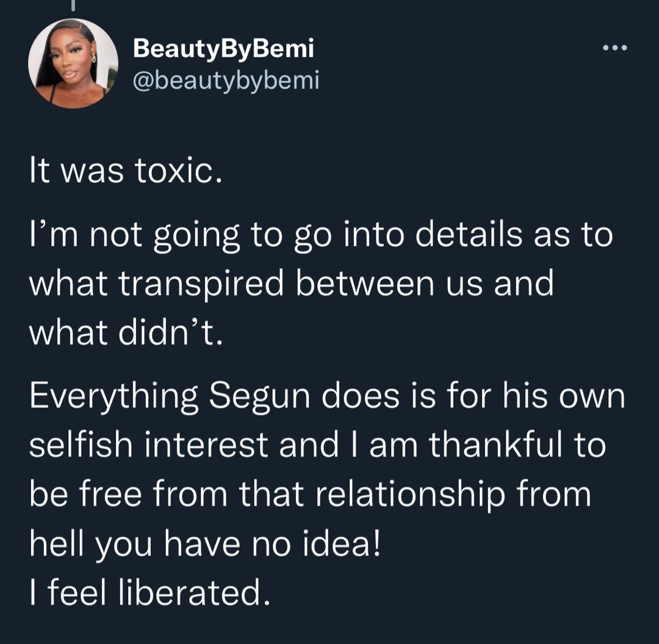659x644 pixels.
Task: Open the BeautyByBemi display name link
Action: (223, 48)
